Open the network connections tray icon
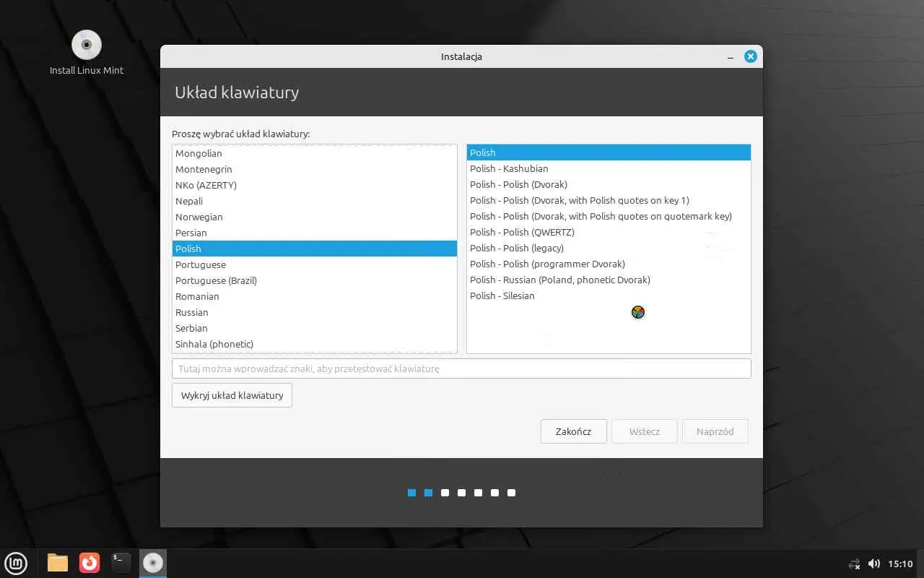The height and width of the screenshot is (578, 924). [855, 564]
